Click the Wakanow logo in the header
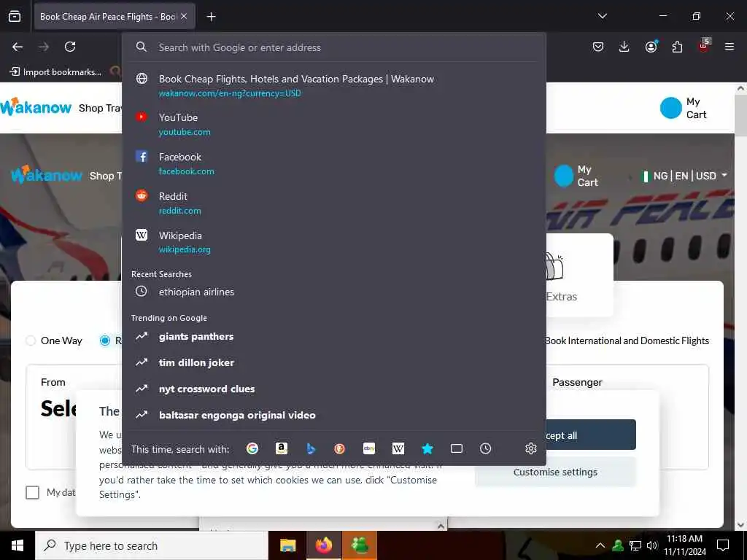This screenshot has width=747, height=560. click(36, 108)
